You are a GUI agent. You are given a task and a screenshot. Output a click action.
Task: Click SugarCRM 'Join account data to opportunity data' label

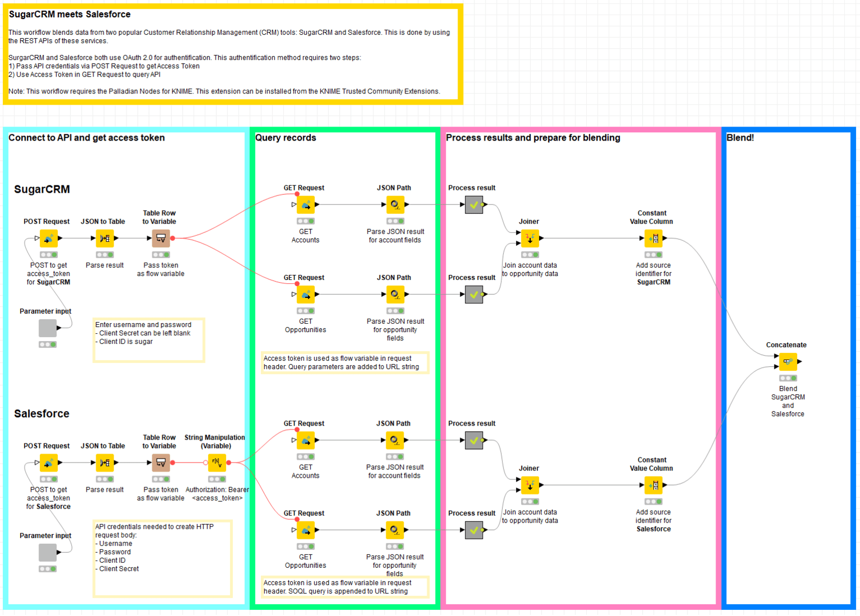[530, 270]
